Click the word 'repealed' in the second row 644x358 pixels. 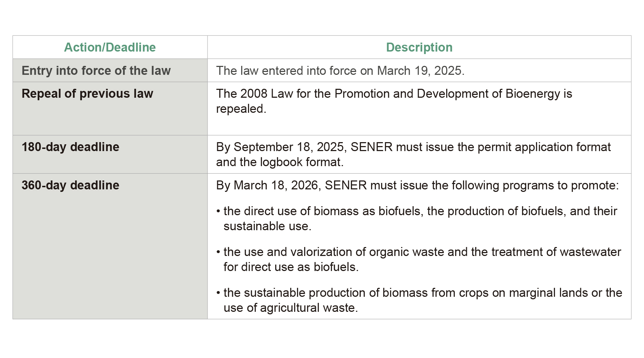240,109
